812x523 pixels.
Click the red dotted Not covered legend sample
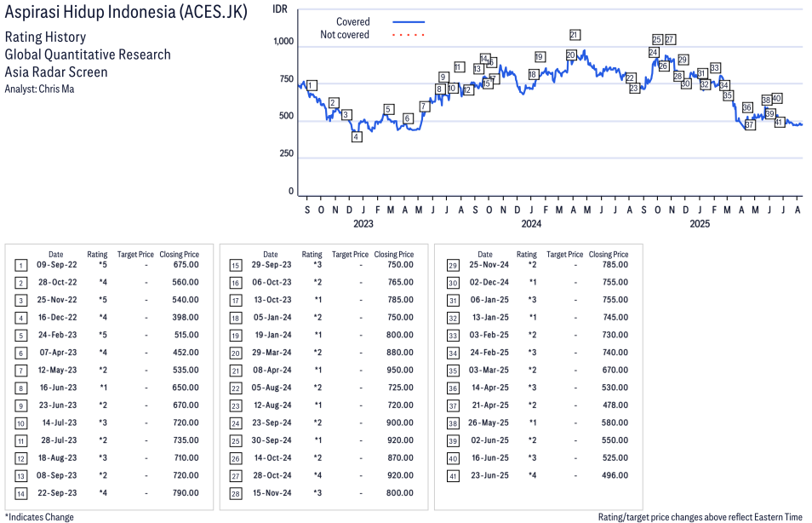coord(409,35)
